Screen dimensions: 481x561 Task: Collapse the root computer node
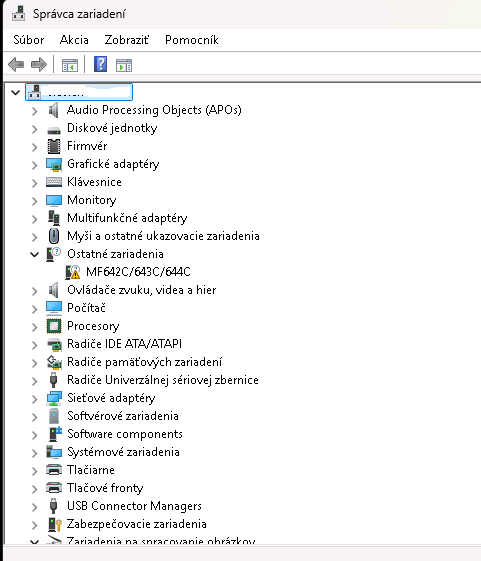pyautogui.click(x=15, y=93)
